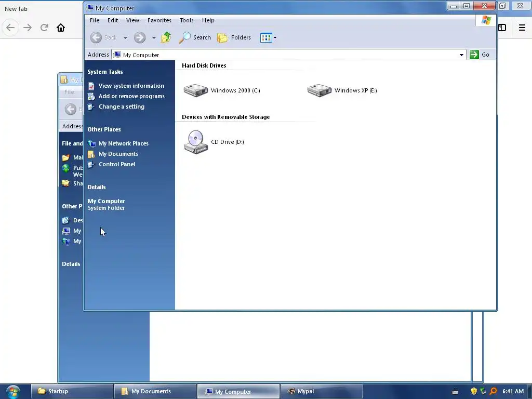This screenshot has width=532, height=399.
Task: Toggle the Folders pane
Action: 234,37
